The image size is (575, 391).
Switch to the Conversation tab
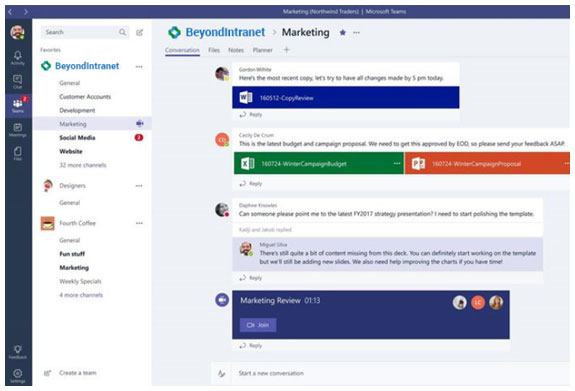pyautogui.click(x=182, y=50)
